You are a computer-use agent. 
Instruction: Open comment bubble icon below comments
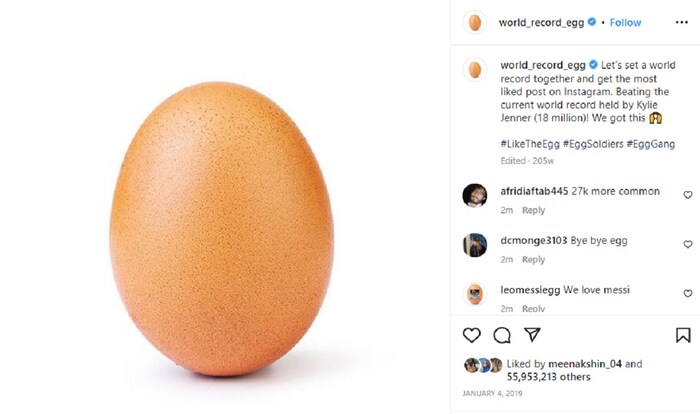pyautogui.click(x=502, y=335)
